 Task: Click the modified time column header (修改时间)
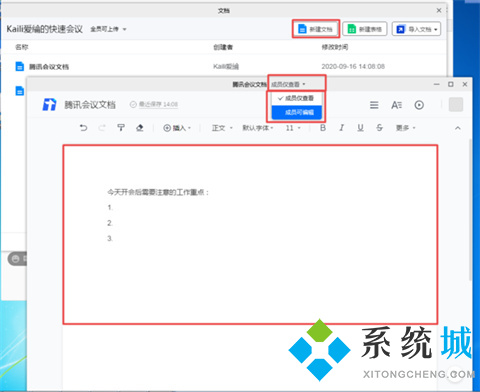[335, 47]
